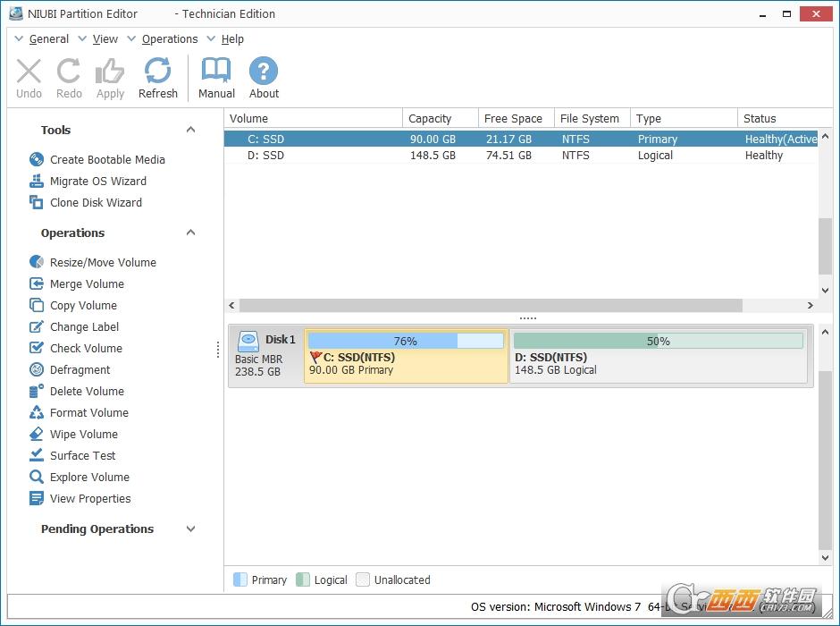Viewport: 840px width, 626px height.
Task: Choose Delete Volume operation
Action: (x=77, y=392)
